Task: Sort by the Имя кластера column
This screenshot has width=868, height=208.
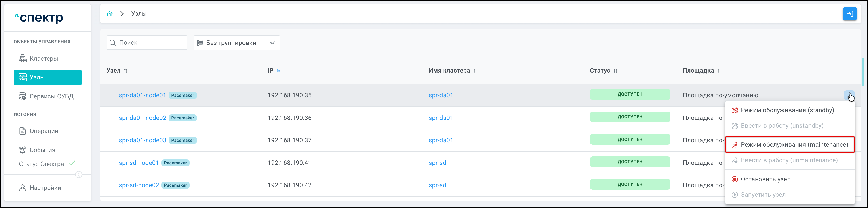Action: [475, 71]
